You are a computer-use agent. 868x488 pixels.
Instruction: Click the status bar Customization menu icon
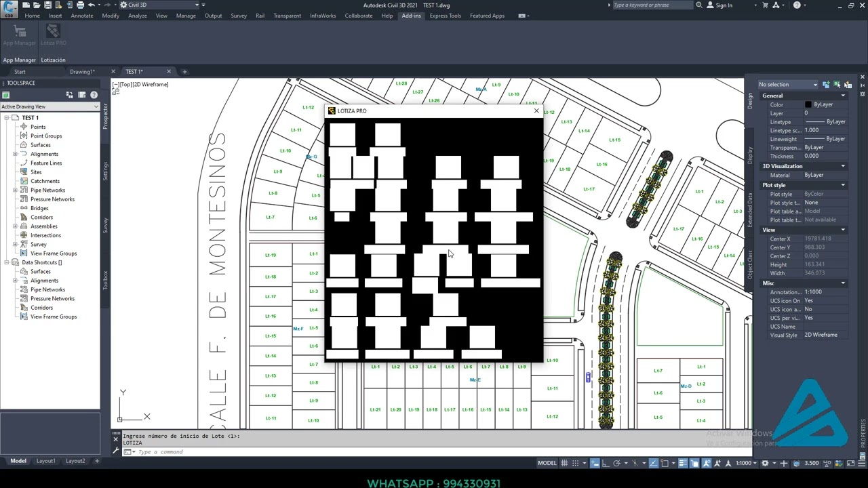pos(861,463)
